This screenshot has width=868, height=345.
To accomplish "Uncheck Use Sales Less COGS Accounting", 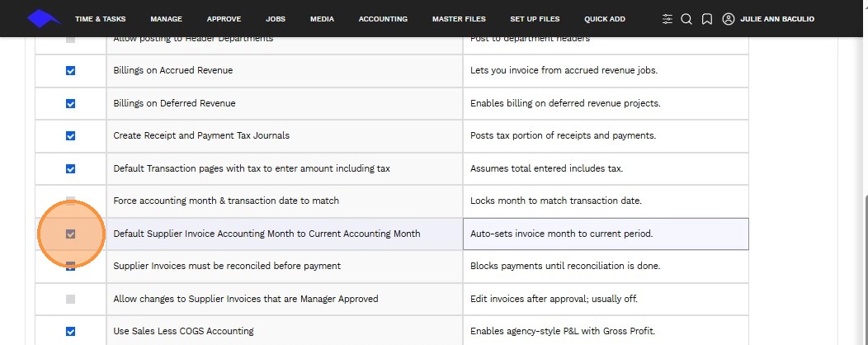I will click(x=70, y=332).
